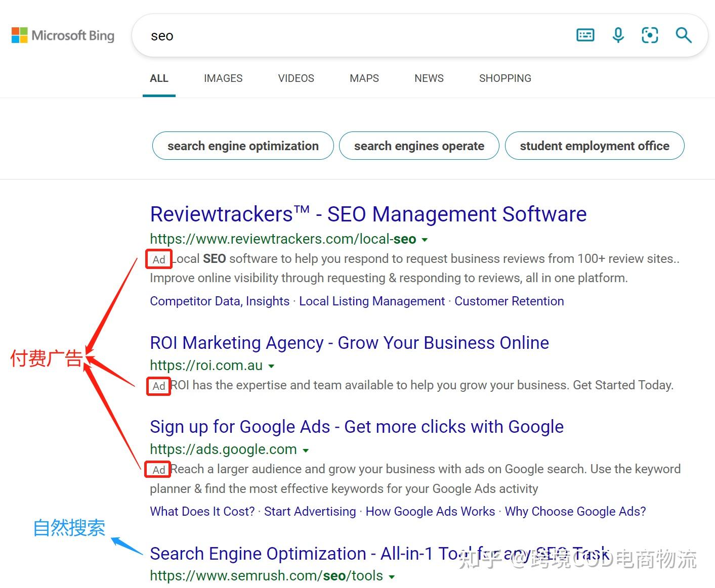The width and height of the screenshot is (715, 588).
Task: Click the Ad label on Google Ads result
Action: pyautogui.click(x=159, y=470)
